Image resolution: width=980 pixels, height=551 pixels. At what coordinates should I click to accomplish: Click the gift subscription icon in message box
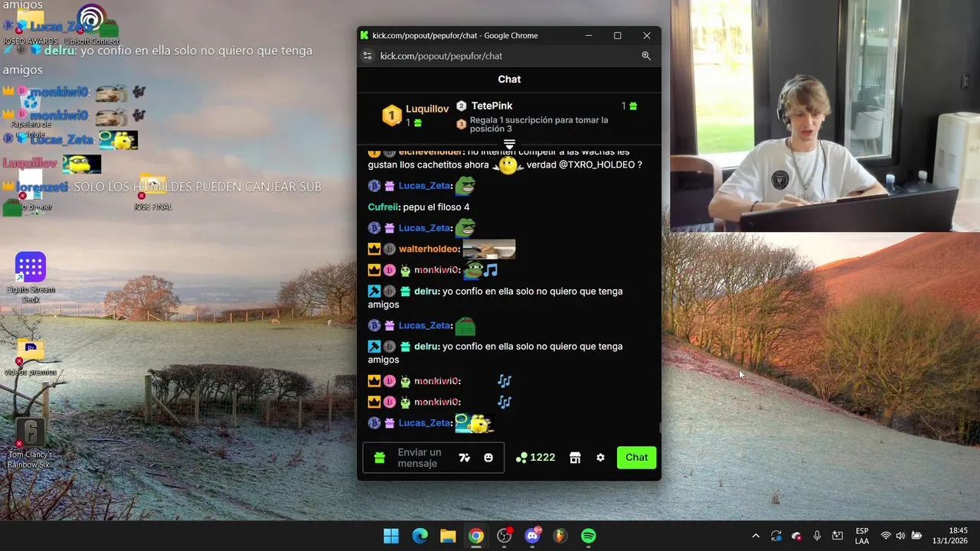(380, 458)
